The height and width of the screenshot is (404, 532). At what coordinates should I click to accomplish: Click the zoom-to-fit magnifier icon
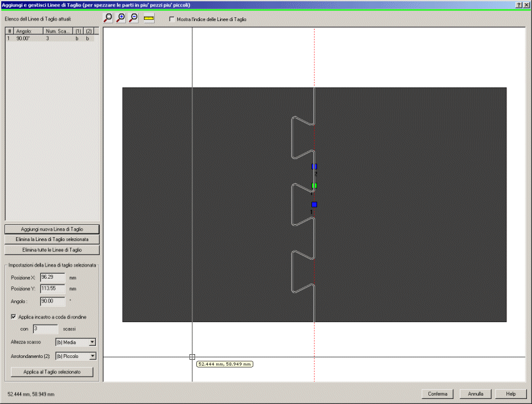click(x=108, y=18)
